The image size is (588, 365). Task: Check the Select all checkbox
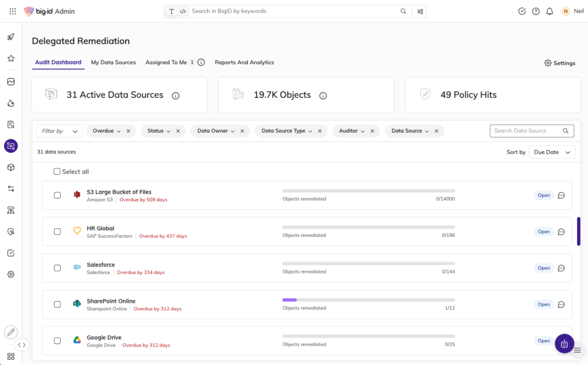[x=57, y=171]
